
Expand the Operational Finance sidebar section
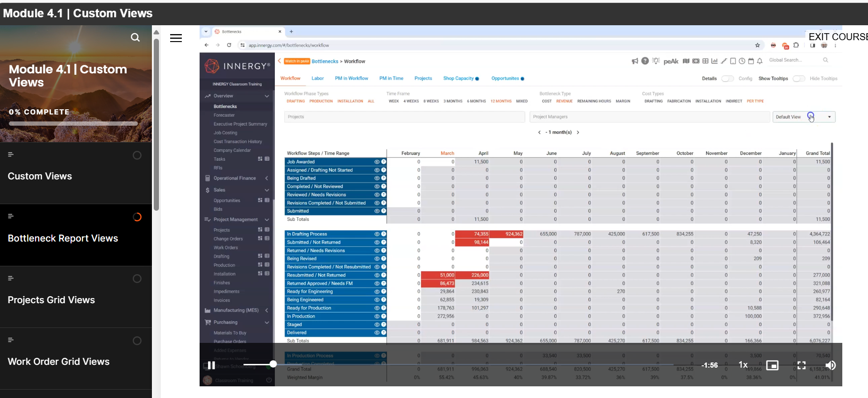[x=267, y=178]
